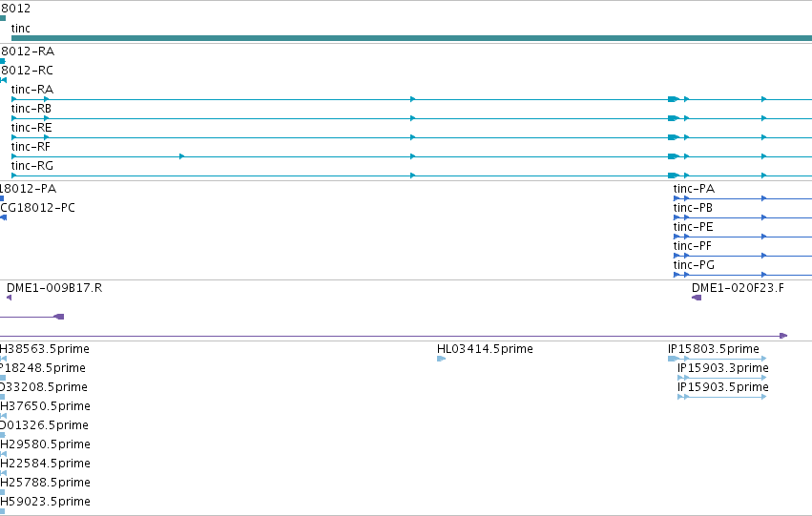The width and height of the screenshot is (812, 516).
Task: Click the IP15803.5prime alignment glyph
Action: [x=718, y=359]
